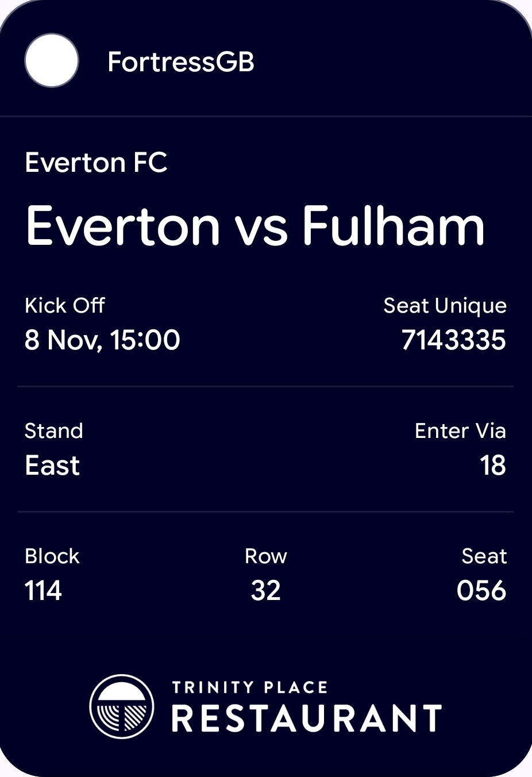This screenshot has width=532, height=777.
Task: Tap the seat unique number 7143335
Action: click(453, 340)
